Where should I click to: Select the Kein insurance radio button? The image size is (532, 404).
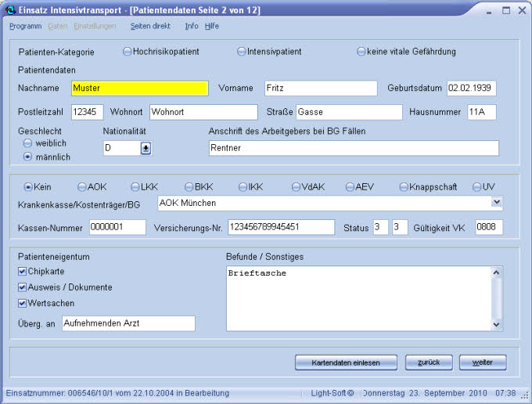pyautogui.click(x=28, y=186)
